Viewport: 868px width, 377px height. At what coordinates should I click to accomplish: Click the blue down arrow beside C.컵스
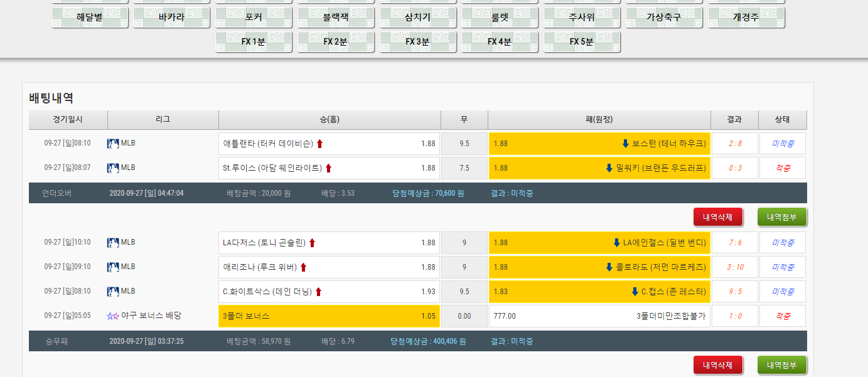pyautogui.click(x=635, y=292)
